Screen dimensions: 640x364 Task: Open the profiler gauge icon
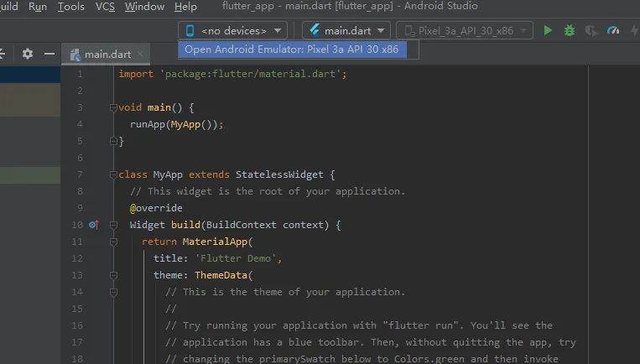[613, 30]
